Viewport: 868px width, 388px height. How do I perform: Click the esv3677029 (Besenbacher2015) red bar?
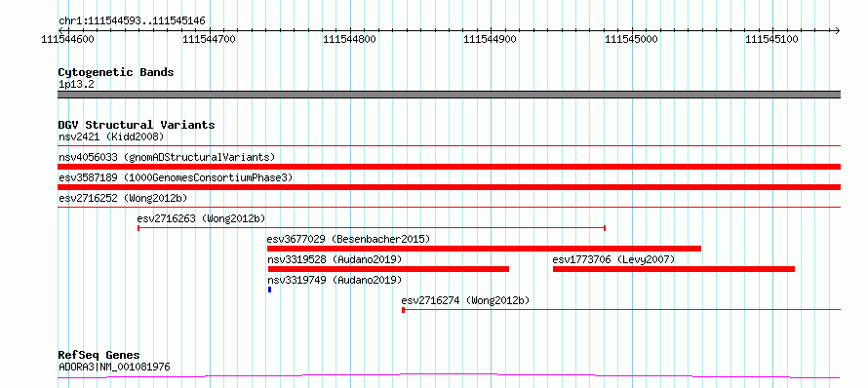click(x=484, y=249)
